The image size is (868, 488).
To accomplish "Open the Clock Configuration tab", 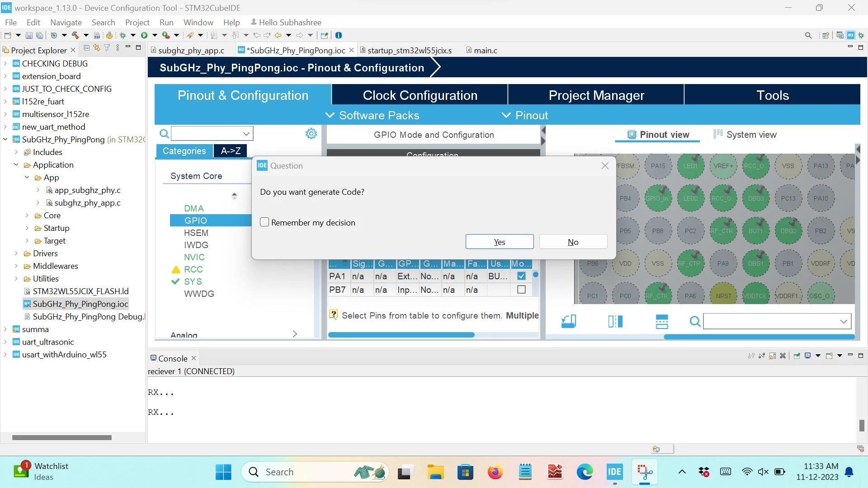I will point(420,95).
